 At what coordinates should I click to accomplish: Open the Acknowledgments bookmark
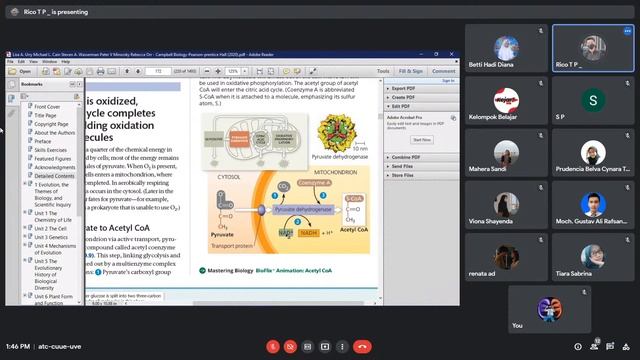click(55, 167)
